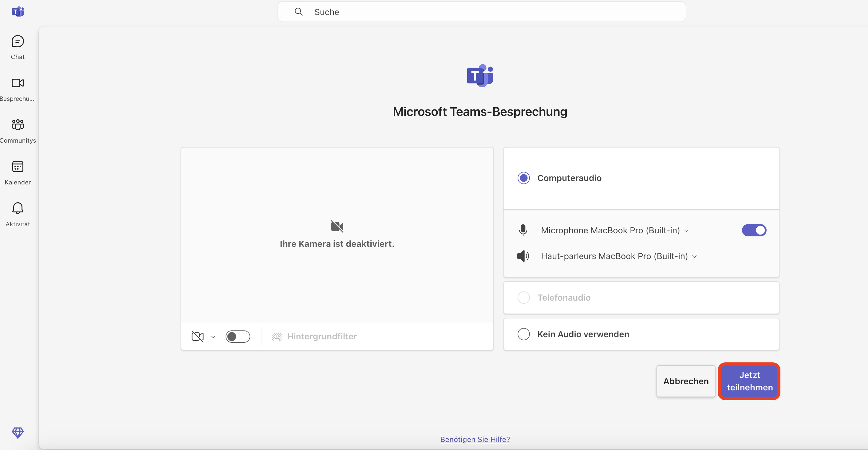Open the Benötigen Sie Hilfe link
This screenshot has width=868, height=450.
(x=475, y=439)
